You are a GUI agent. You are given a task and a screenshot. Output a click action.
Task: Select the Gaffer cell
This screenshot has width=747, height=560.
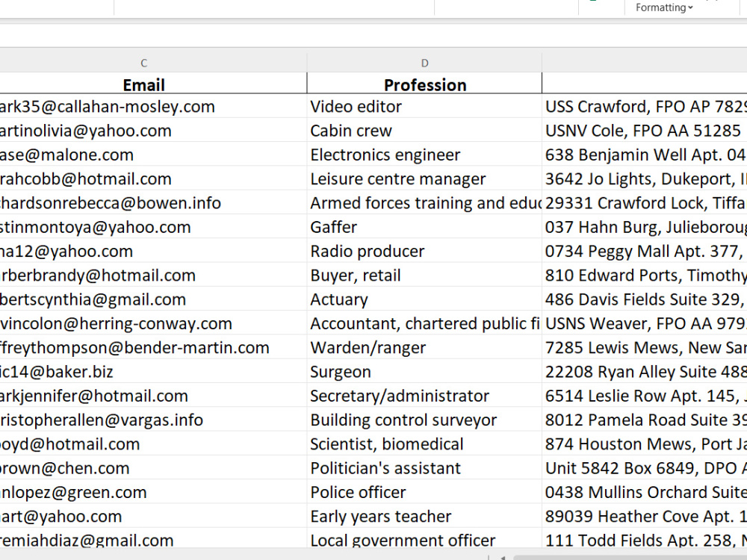click(424, 227)
